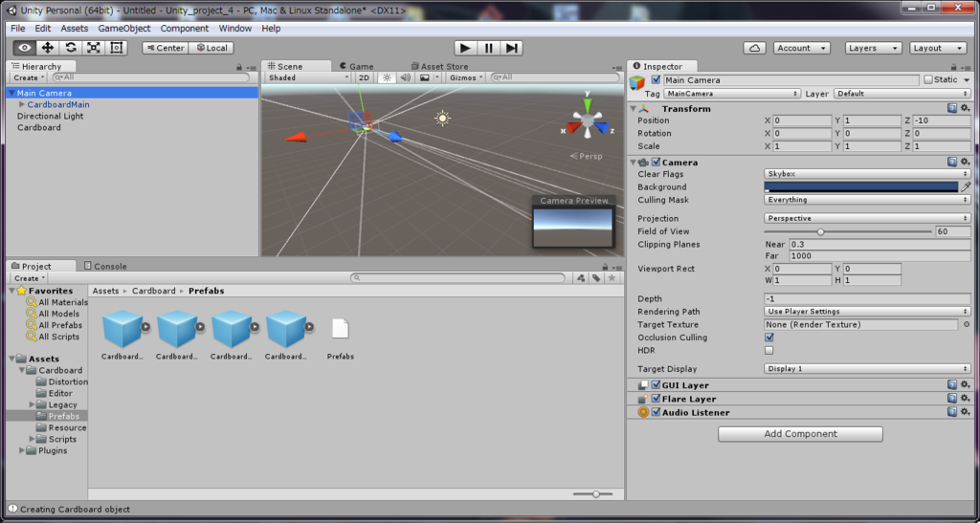Open the Layout dropdown button
This screenshot has width=980, height=523.
[x=938, y=48]
